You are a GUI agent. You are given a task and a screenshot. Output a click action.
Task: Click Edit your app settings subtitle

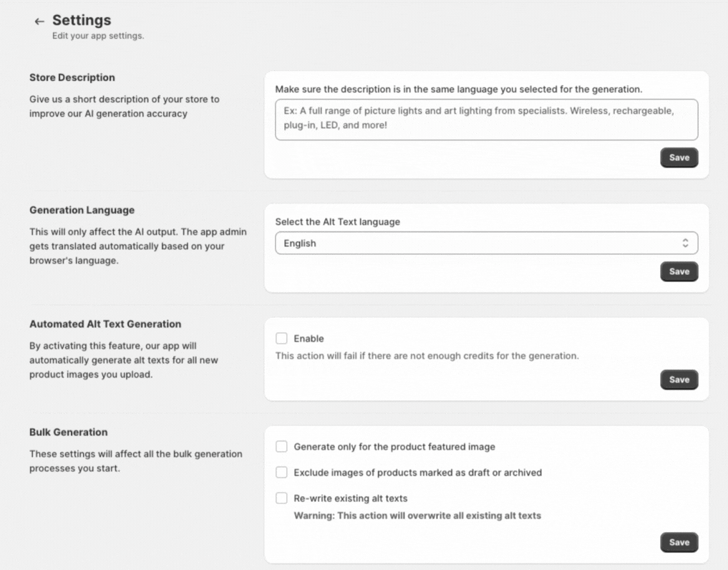(100, 35)
